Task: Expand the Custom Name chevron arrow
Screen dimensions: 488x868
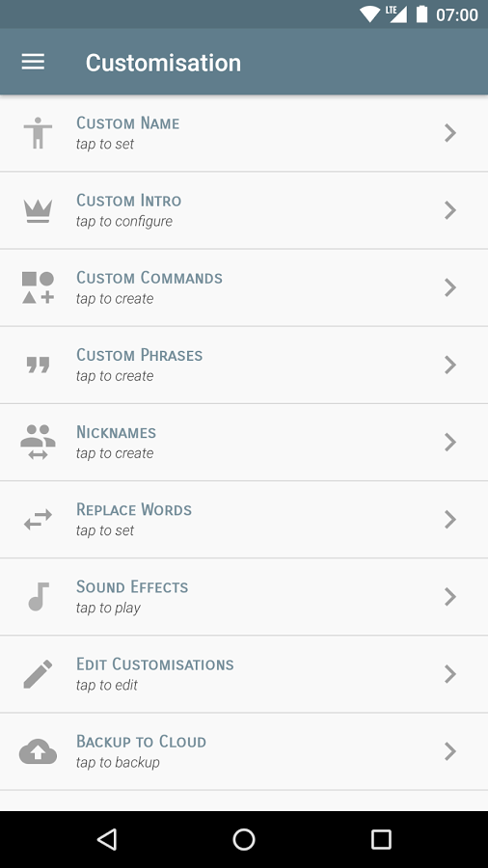Action: click(x=450, y=133)
